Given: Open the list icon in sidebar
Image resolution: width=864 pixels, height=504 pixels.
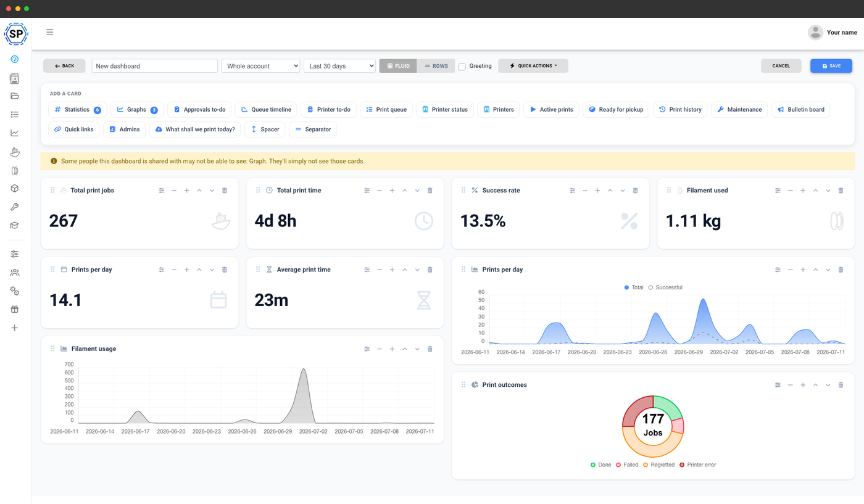Looking at the screenshot, I should [15, 115].
